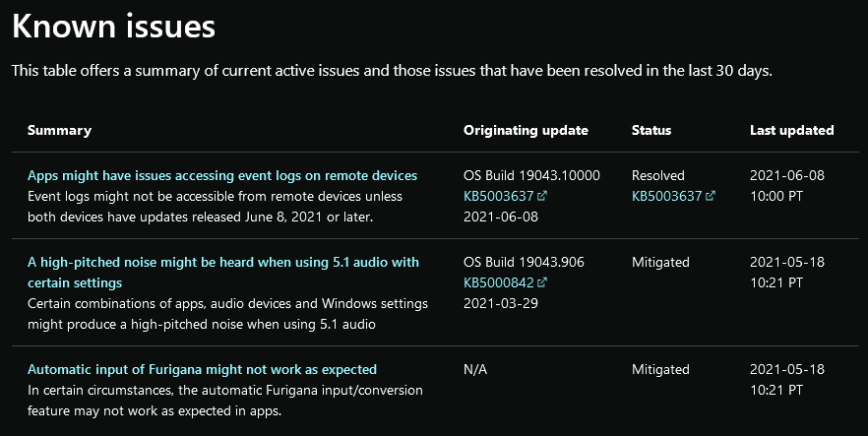Click external-link icon next to KB5000842
This screenshot has width=868, height=436.
(x=542, y=282)
